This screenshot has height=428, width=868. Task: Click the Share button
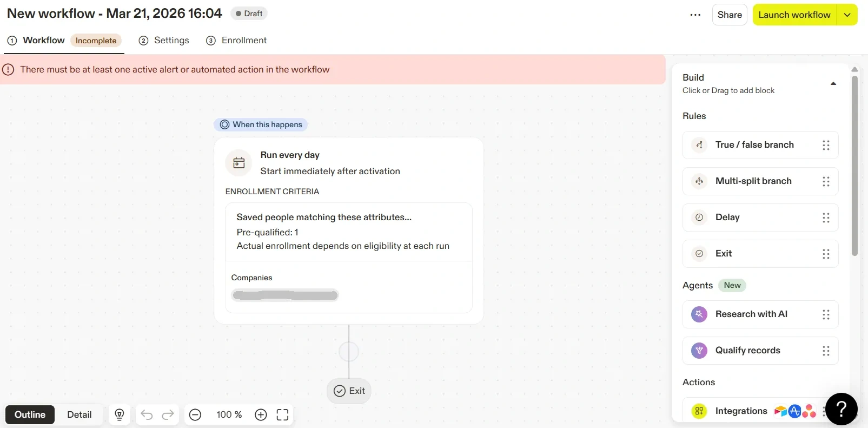[729, 15]
